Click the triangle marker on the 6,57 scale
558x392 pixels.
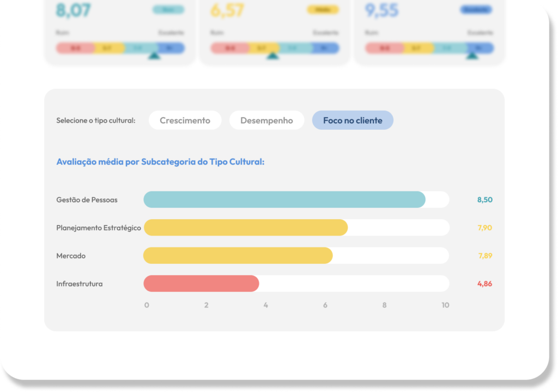(x=273, y=55)
